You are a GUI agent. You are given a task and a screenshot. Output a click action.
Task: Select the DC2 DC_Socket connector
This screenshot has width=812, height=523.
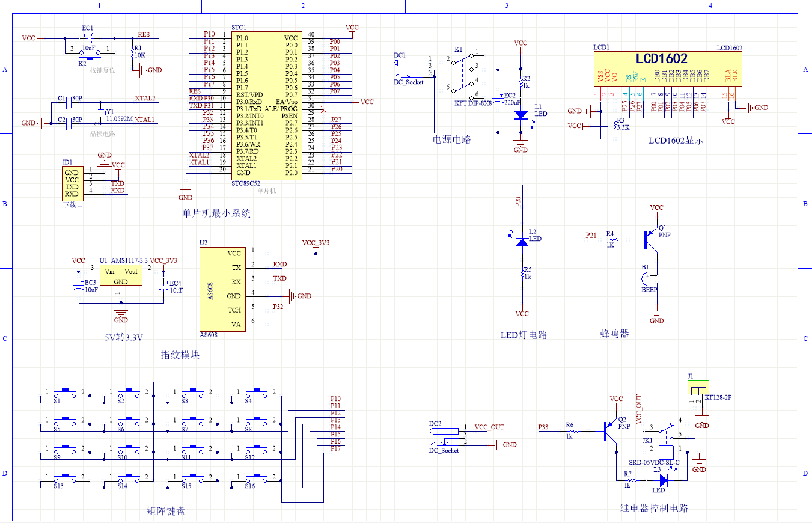pos(444,438)
